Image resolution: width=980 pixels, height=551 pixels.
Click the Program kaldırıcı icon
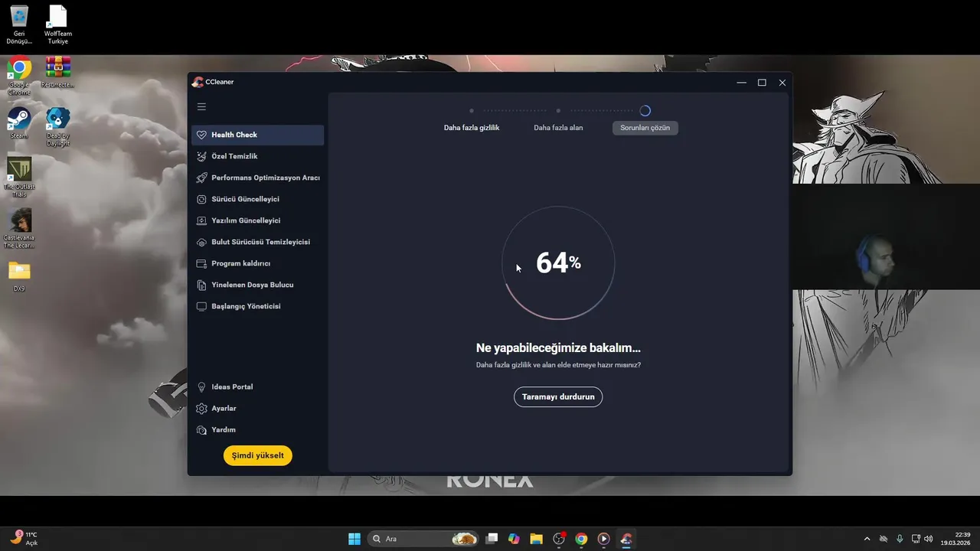(x=201, y=263)
